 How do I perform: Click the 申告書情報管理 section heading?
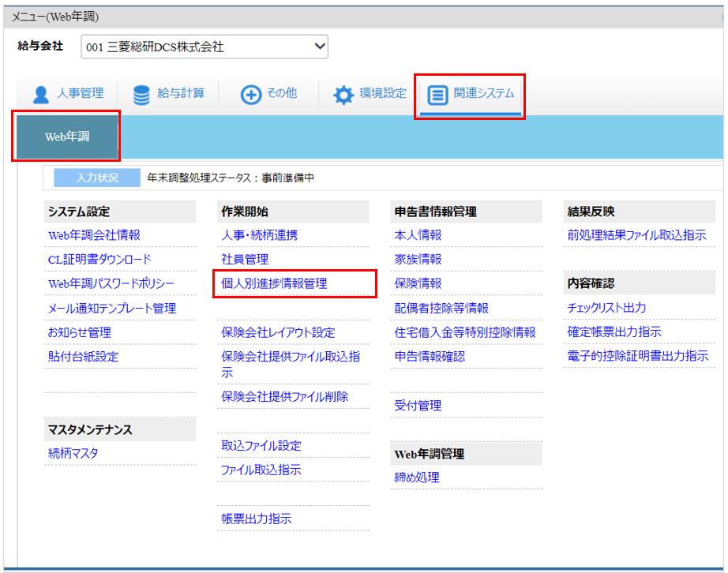(x=436, y=212)
